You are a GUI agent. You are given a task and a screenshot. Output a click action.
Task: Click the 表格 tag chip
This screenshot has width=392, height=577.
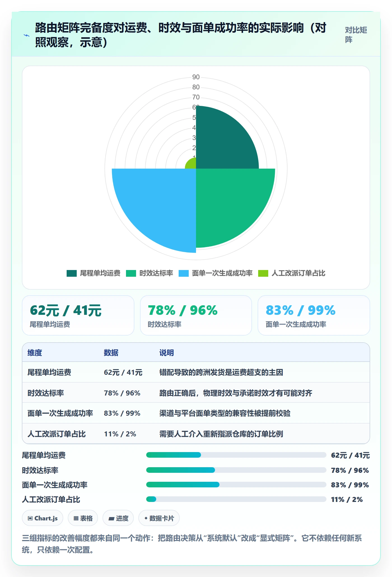[x=83, y=518]
